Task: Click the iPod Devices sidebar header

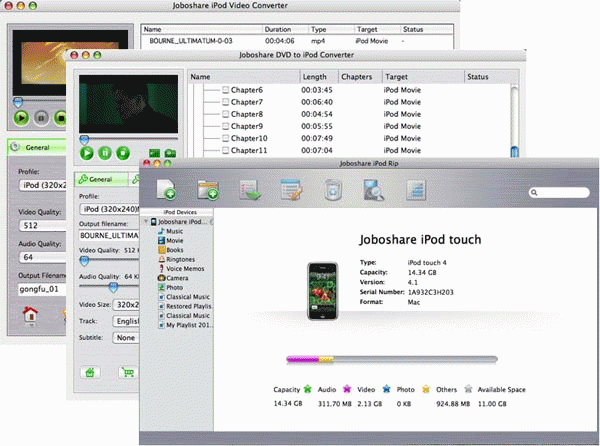Action: [x=177, y=212]
